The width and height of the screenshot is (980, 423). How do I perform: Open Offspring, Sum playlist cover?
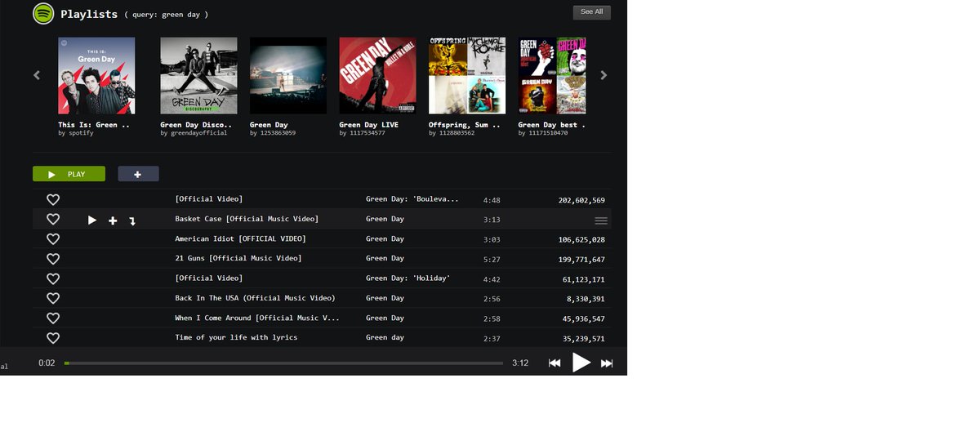point(467,75)
